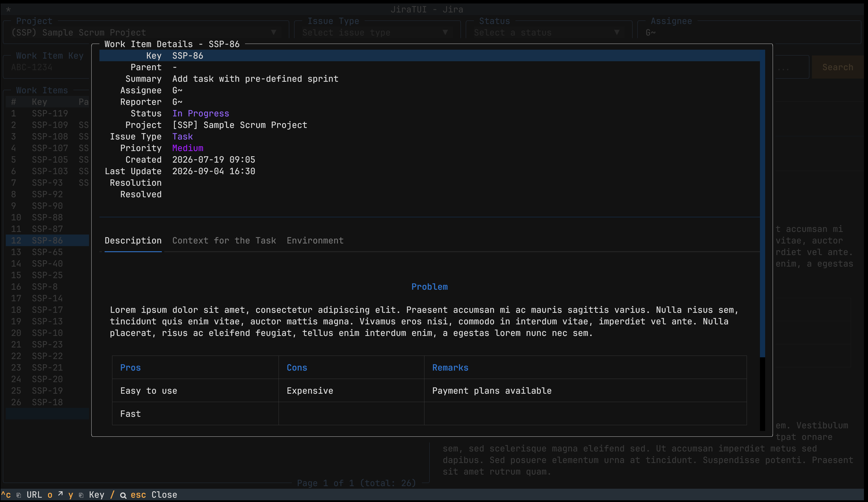Click the Last Update value 2026-09-04 16:30
Screen dimensions: 868x502
click(x=214, y=171)
